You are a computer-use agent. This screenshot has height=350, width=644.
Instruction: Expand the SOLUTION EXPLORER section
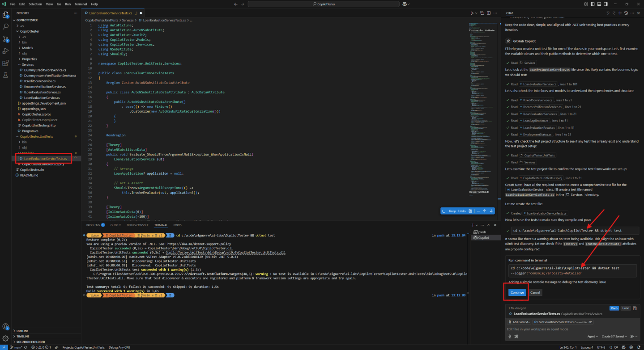(47, 342)
